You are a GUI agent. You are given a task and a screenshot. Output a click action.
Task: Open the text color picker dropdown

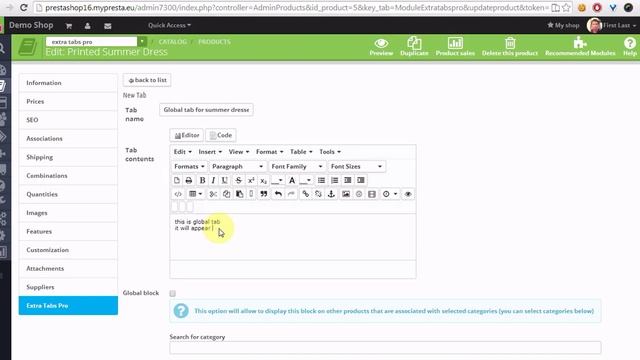pyautogui.click(x=280, y=180)
